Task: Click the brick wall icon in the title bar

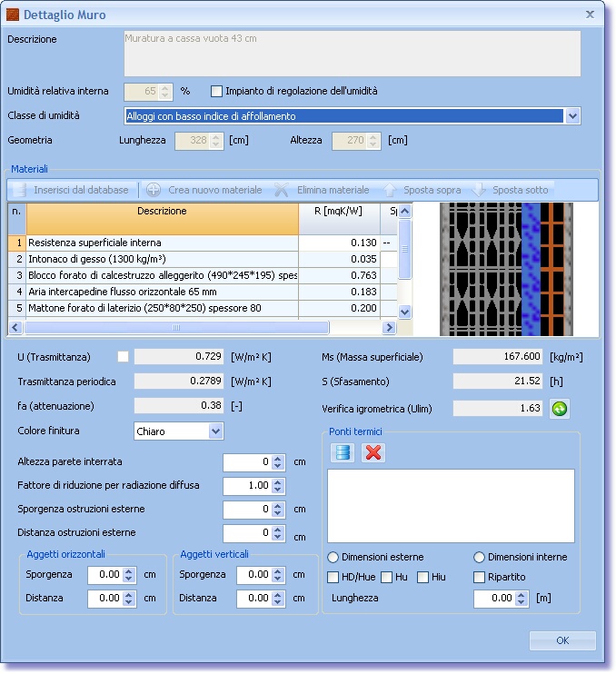Action: (x=13, y=15)
